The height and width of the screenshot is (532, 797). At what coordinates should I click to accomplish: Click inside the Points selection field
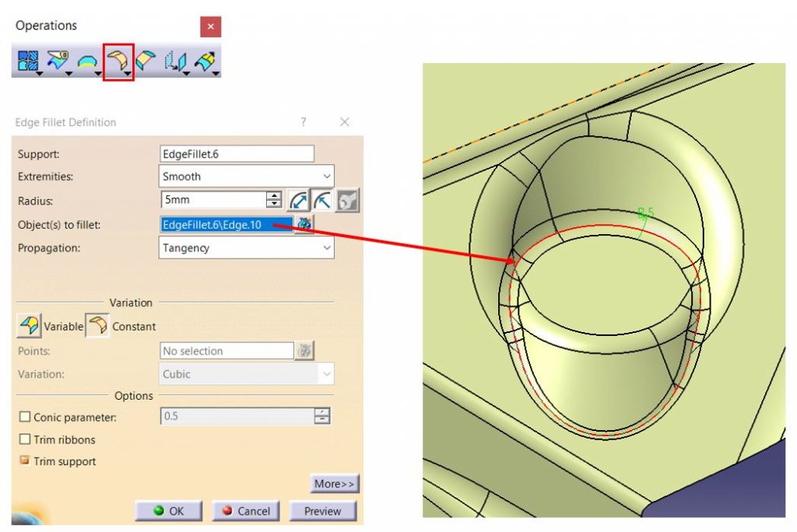[x=226, y=351]
